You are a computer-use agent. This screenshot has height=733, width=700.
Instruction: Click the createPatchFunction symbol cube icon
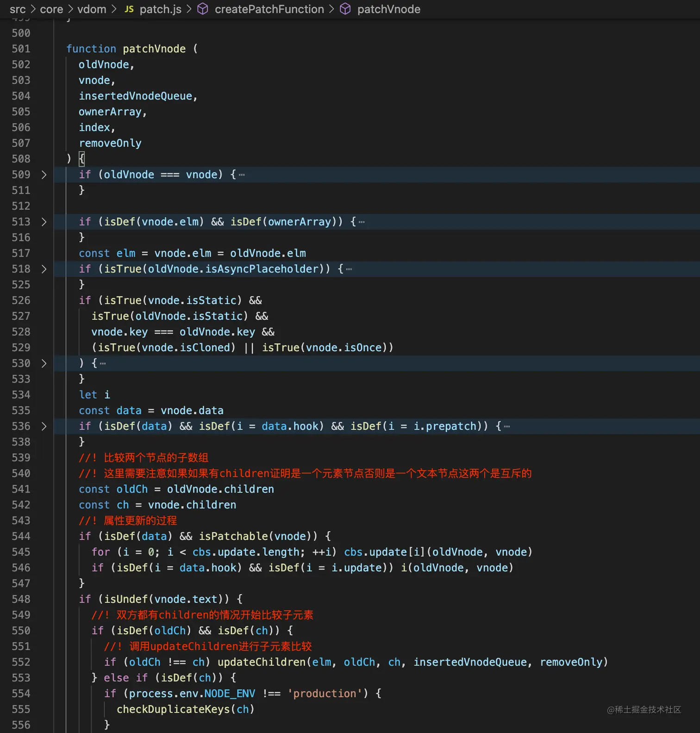pyautogui.click(x=203, y=9)
